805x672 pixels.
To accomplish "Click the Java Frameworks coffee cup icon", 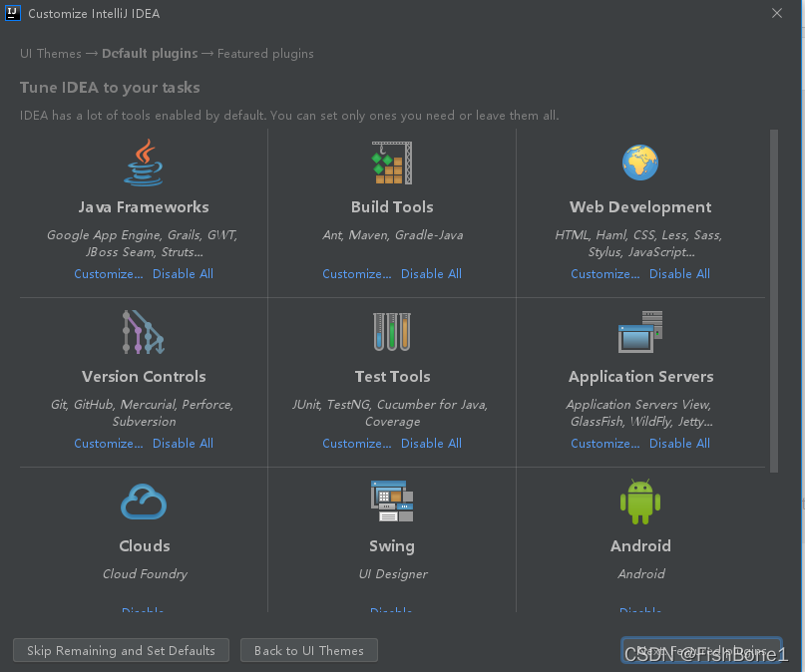I will [x=144, y=163].
